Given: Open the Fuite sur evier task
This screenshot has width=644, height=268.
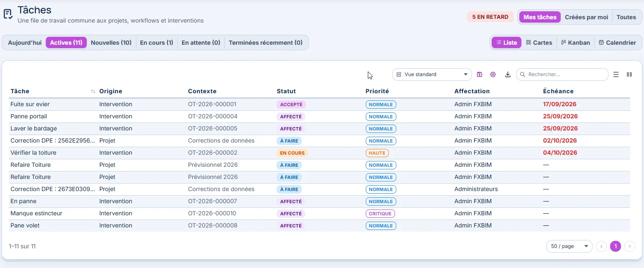Looking at the screenshot, I should pos(30,104).
